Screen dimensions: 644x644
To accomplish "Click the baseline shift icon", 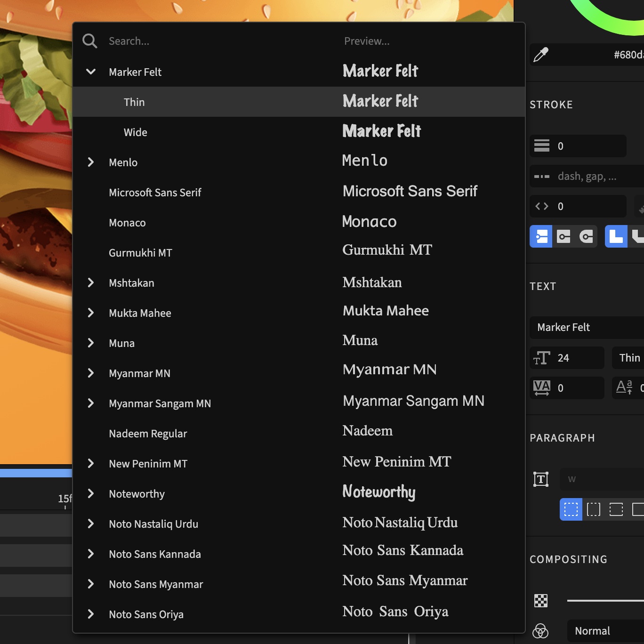I will coord(624,387).
